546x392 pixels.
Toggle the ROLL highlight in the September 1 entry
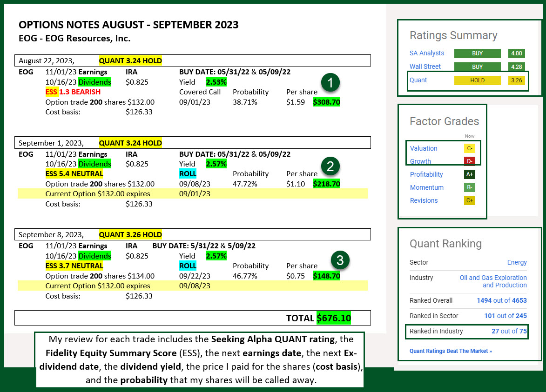pyautogui.click(x=188, y=173)
